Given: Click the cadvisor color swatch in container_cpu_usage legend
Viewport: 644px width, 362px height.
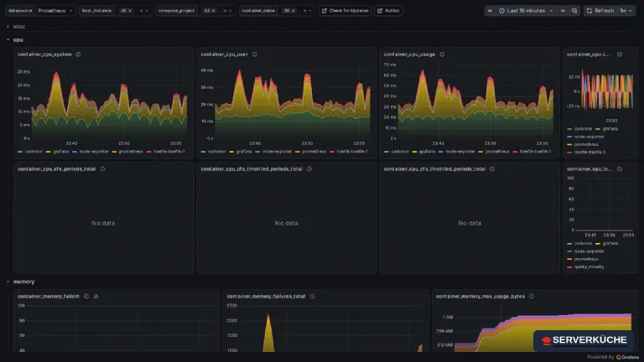Looking at the screenshot, I should [387, 152].
